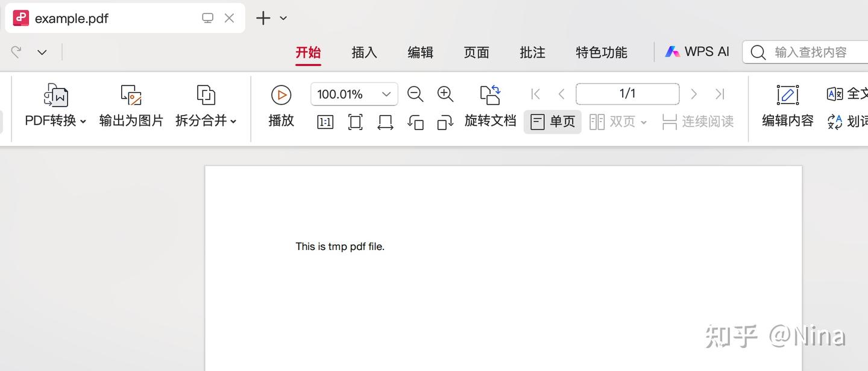Open the zoom percentage dropdown
The height and width of the screenshot is (371, 868).
point(386,95)
